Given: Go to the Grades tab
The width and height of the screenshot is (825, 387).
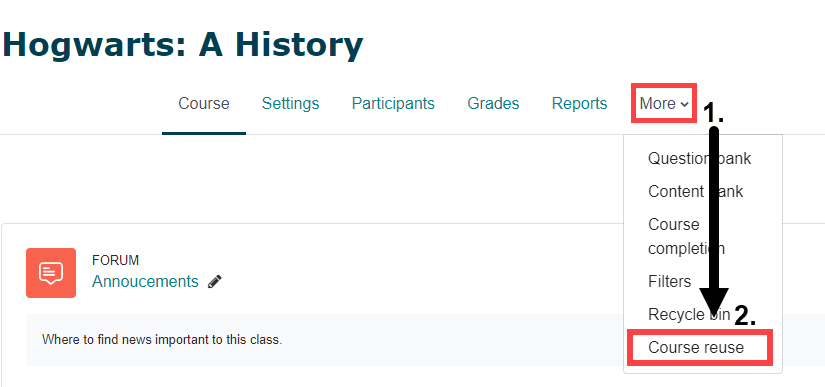Looking at the screenshot, I should tap(493, 104).
